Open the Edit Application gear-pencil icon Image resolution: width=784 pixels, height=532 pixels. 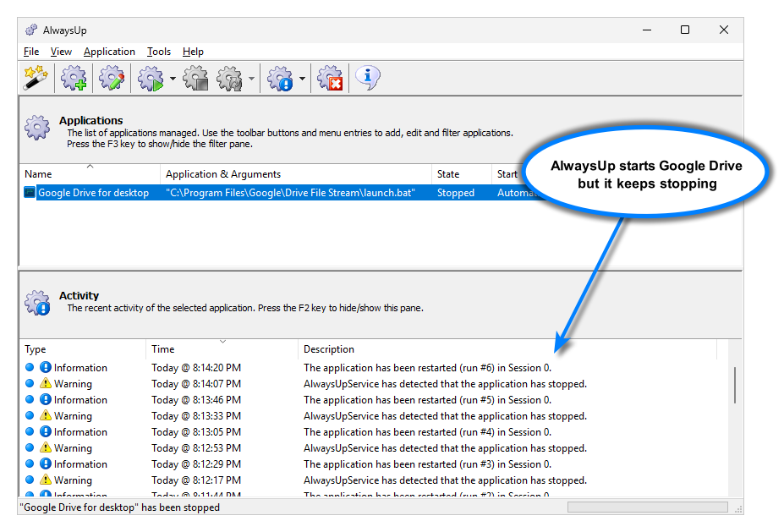[112, 78]
